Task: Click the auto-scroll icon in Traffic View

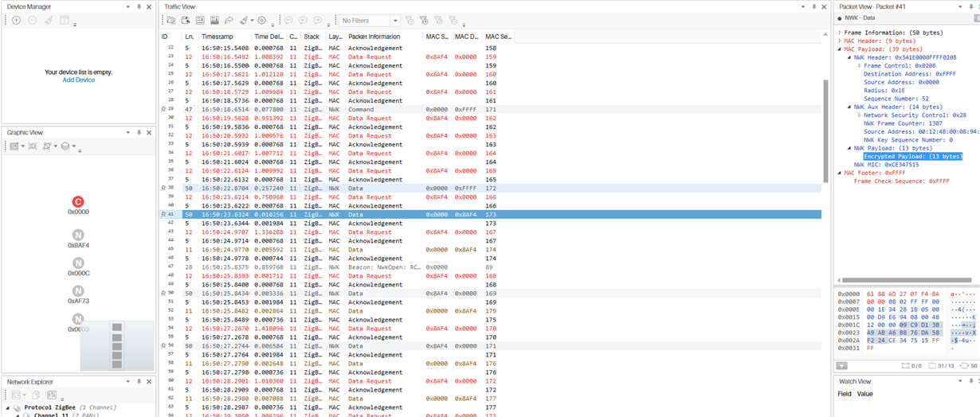Action: 214,20
